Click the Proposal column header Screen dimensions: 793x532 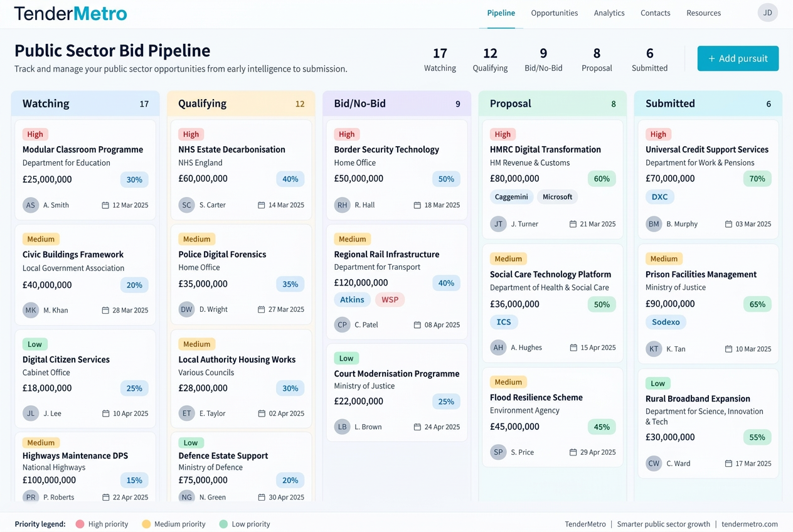click(553, 104)
